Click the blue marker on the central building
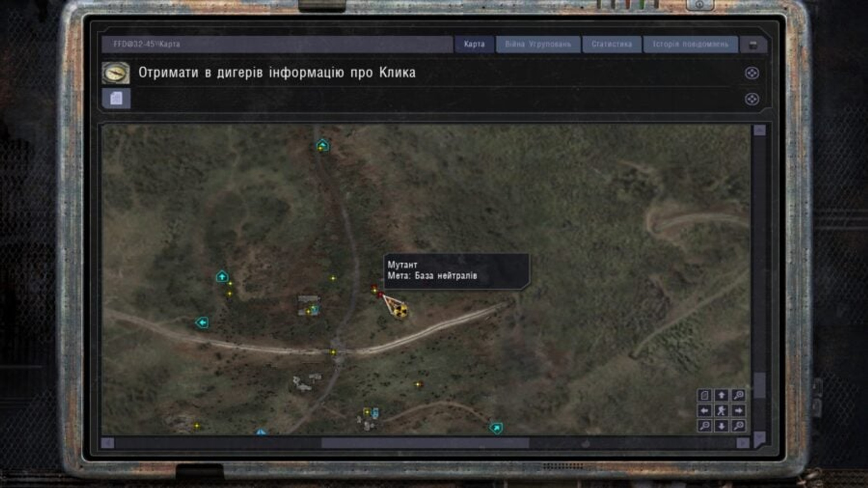This screenshot has height=488, width=868. pyautogui.click(x=315, y=310)
